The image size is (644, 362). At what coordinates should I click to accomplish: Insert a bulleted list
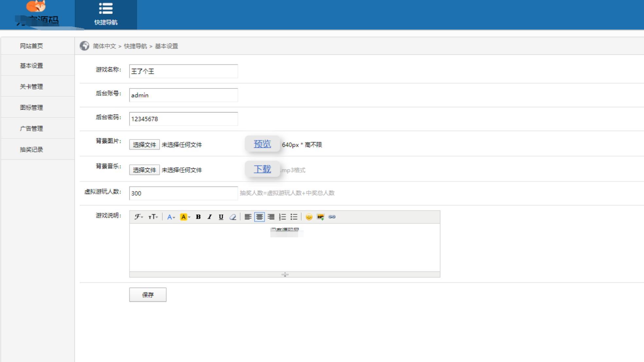tap(294, 217)
